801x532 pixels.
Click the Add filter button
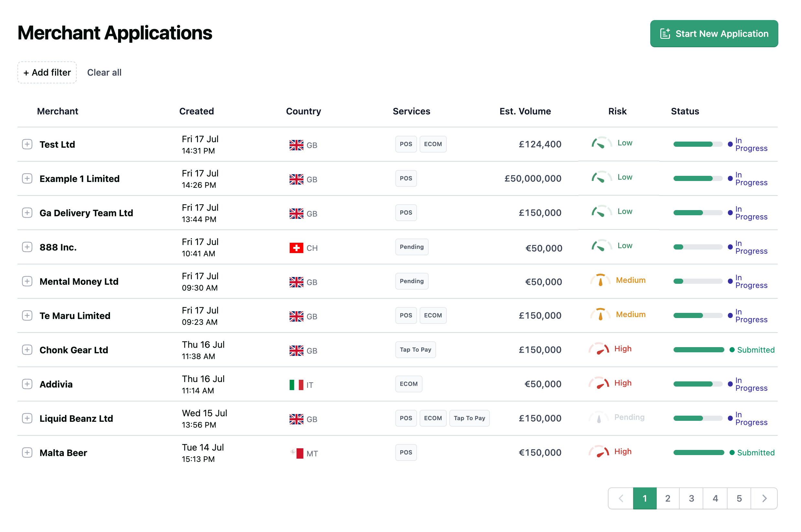(47, 72)
